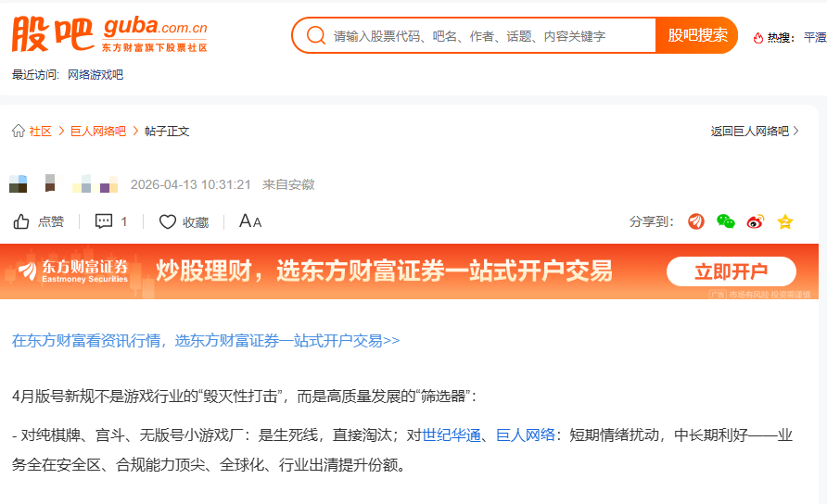Click the search magnifier icon

coord(316,35)
